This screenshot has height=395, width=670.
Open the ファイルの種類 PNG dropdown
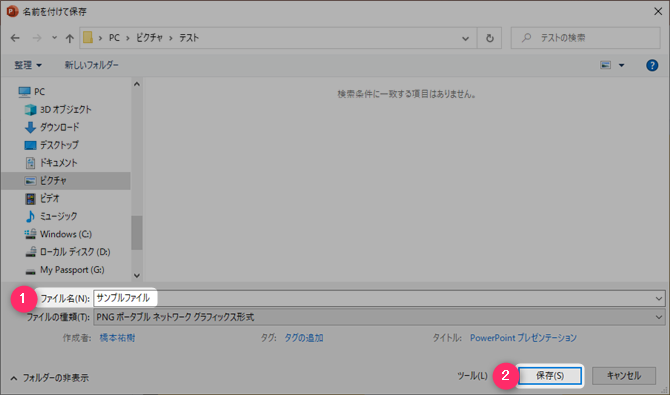(x=379, y=317)
